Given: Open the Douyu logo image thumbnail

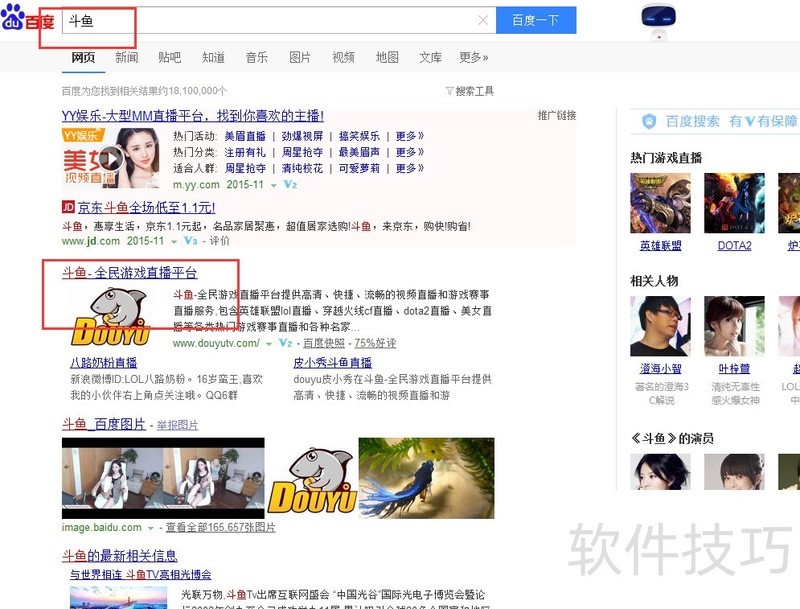Looking at the screenshot, I should coord(312,480).
